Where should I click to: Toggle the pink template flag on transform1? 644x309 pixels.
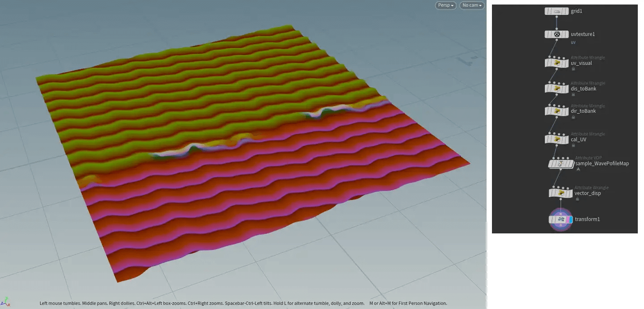pyautogui.click(x=567, y=220)
